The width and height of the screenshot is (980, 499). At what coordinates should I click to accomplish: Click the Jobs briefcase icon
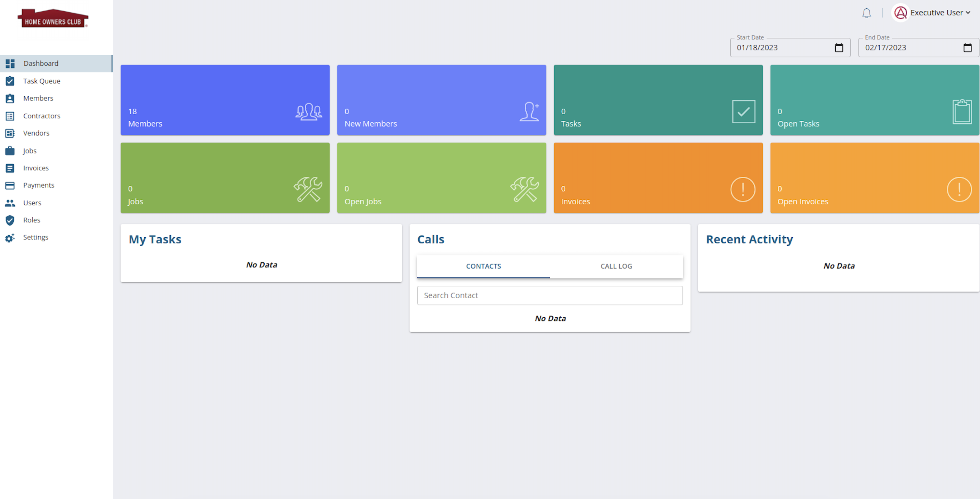[x=10, y=151]
